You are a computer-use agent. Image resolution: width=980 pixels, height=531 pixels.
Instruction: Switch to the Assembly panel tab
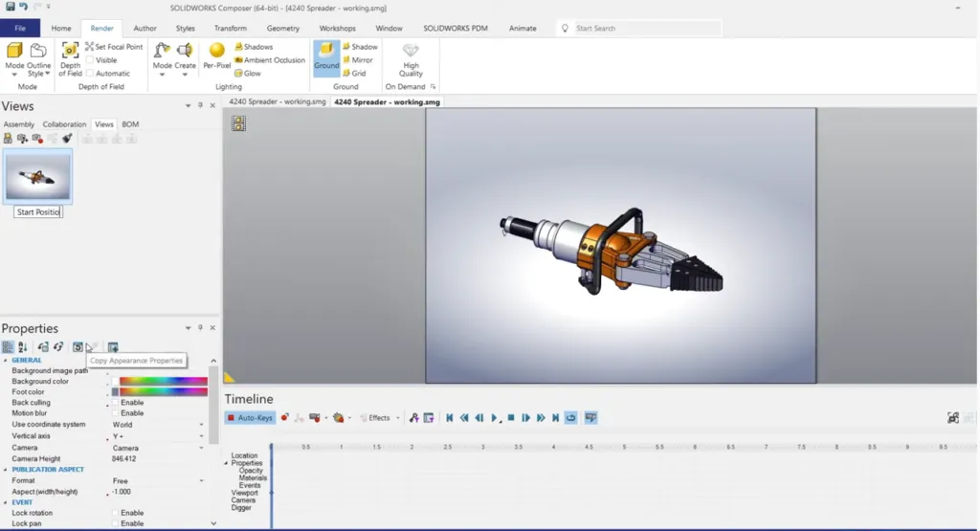(x=19, y=124)
